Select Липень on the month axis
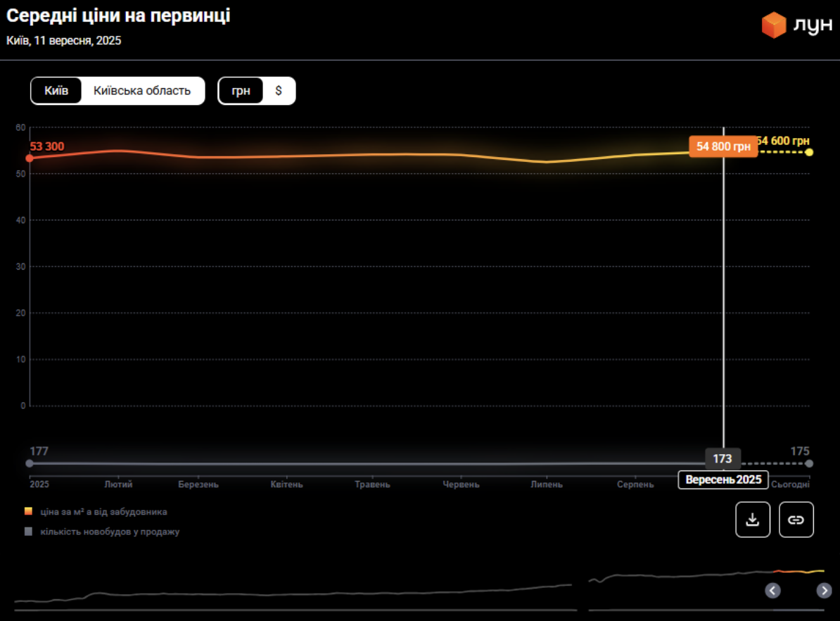Image resolution: width=840 pixels, height=621 pixels. tap(547, 484)
